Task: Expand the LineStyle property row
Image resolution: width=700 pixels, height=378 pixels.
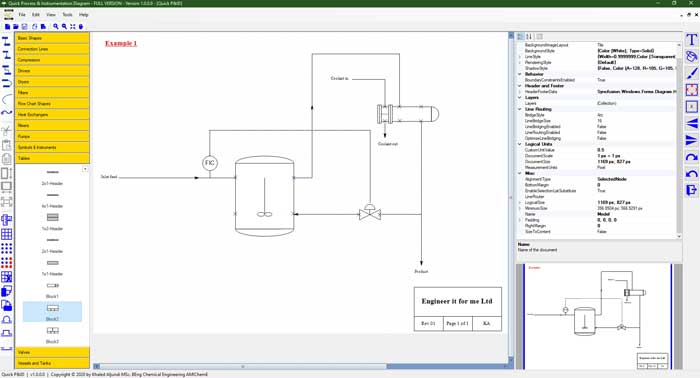Action: click(520, 57)
